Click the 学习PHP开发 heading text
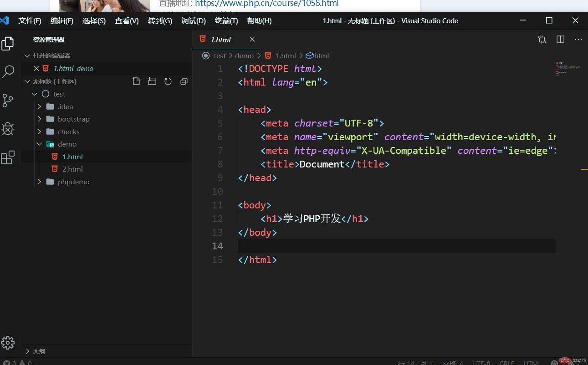Viewport: 588px width, 365px height. pyautogui.click(x=312, y=219)
